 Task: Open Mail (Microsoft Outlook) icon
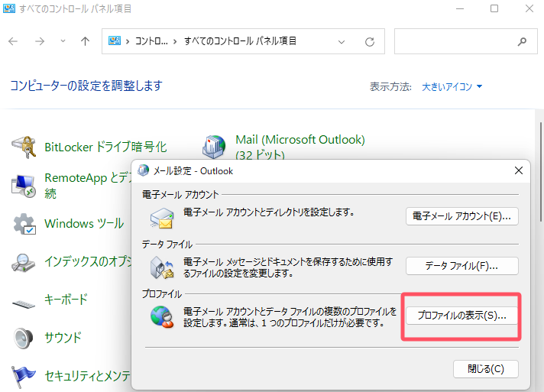click(x=214, y=147)
